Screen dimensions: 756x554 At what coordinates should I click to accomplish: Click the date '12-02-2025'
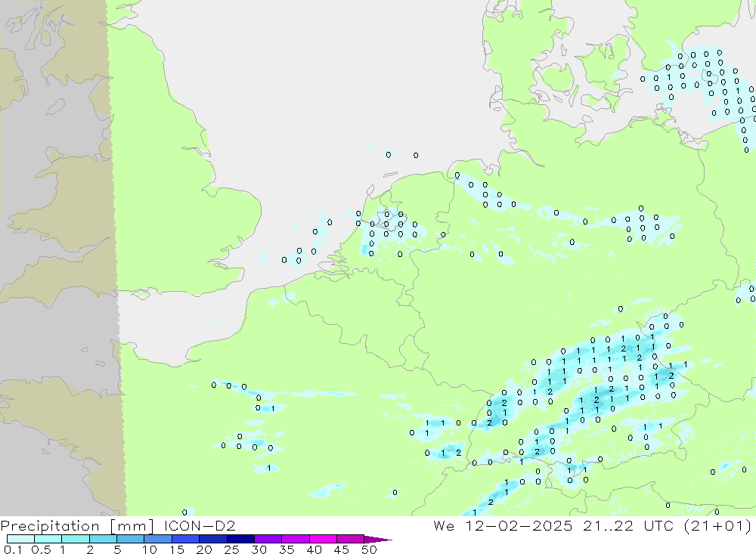pos(519,525)
